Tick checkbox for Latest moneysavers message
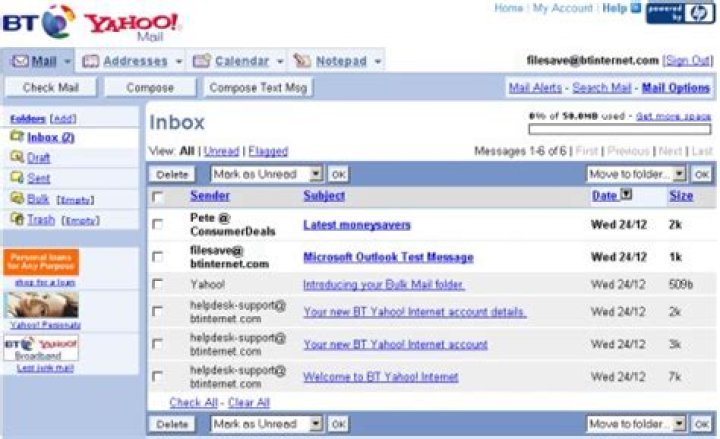The image size is (720, 439). (x=158, y=224)
